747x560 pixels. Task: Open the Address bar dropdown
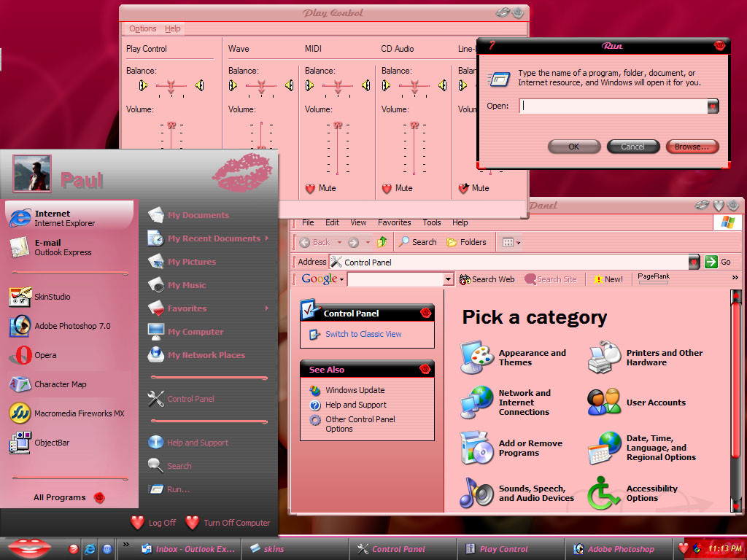coord(694,262)
